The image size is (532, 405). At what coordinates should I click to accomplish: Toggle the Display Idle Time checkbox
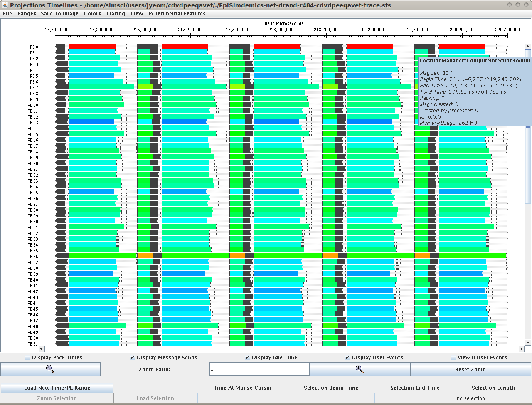pos(248,358)
